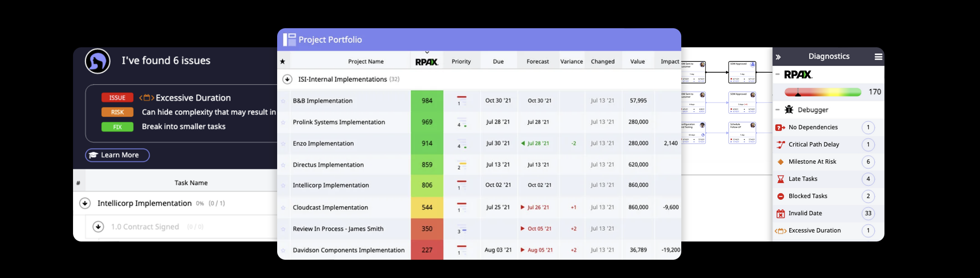Collapse the ISI-Internal Implementations group
Image resolution: width=980 pixels, height=278 pixels.
pyautogui.click(x=287, y=79)
